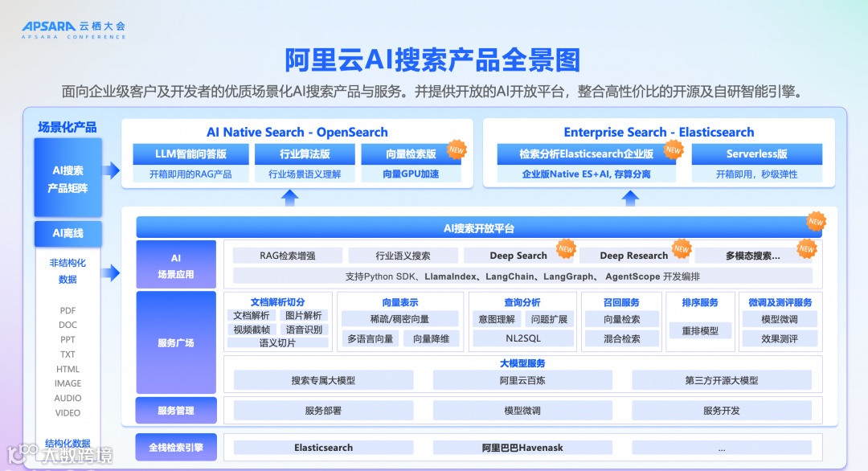Click the 服务广场 section label

(176, 342)
